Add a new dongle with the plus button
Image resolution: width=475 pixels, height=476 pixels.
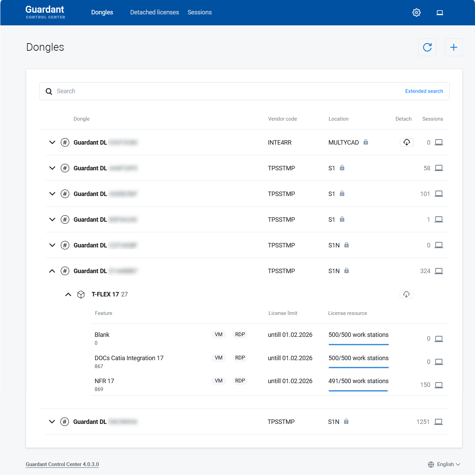pyautogui.click(x=454, y=47)
